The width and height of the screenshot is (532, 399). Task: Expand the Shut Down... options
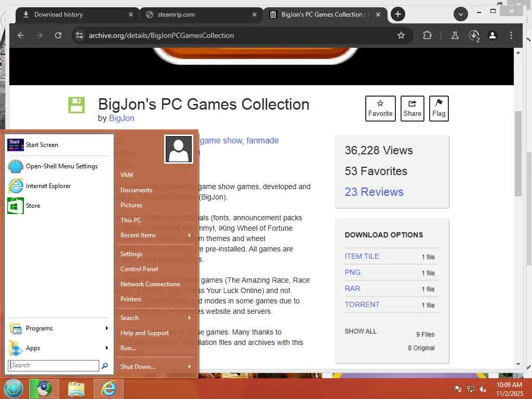coord(156,367)
